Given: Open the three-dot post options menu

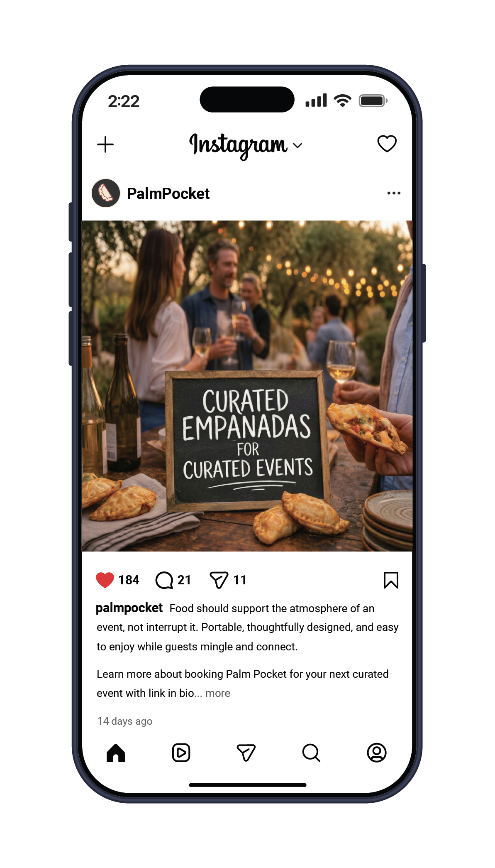Looking at the screenshot, I should click(x=394, y=193).
